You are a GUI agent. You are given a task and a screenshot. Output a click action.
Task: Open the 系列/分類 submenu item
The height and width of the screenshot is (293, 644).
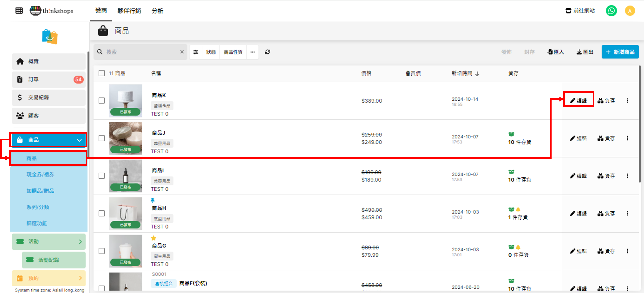tap(38, 207)
